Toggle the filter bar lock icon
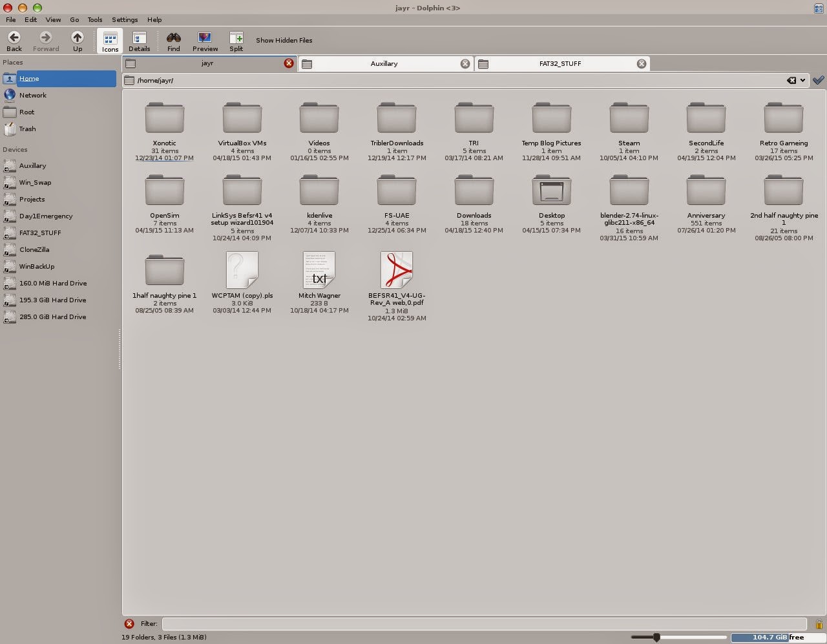Screen dimensions: 827x644 click(819, 624)
